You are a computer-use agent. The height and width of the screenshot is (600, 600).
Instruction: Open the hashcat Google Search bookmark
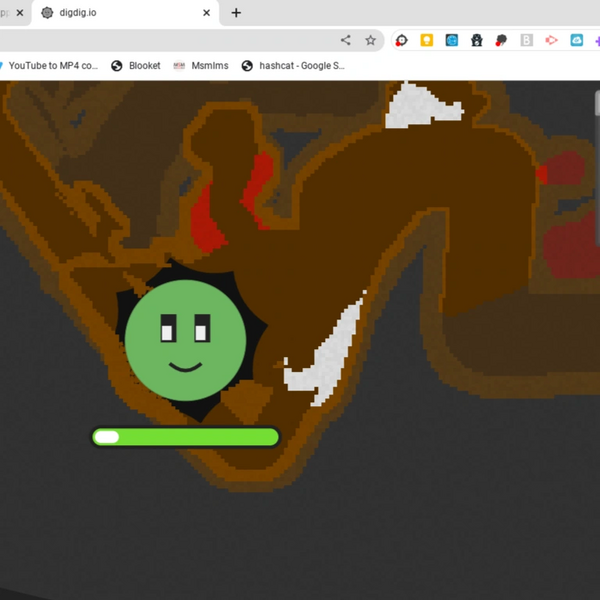coord(293,66)
